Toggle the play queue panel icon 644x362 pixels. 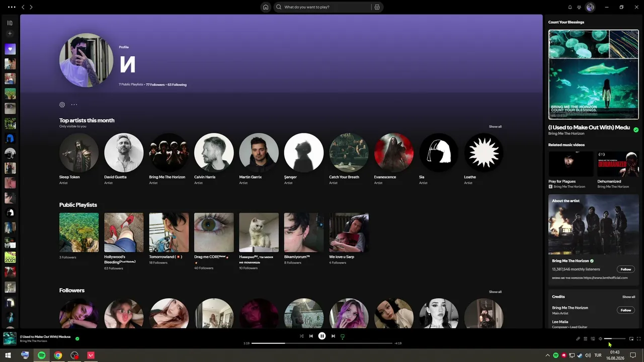[585, 339]
